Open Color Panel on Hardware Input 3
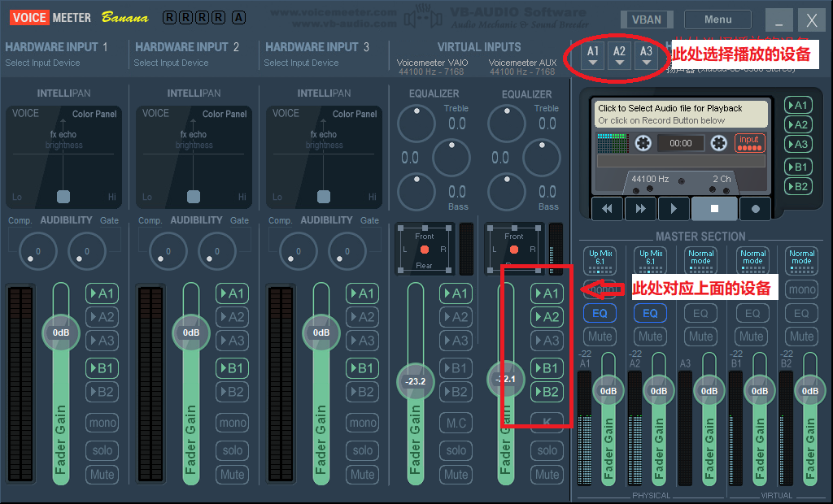Screen dimensions: 833x504 355,114
